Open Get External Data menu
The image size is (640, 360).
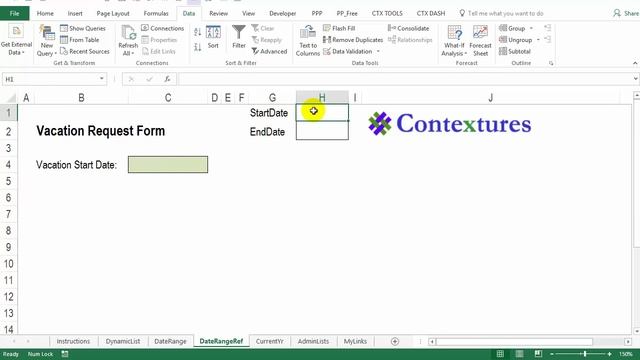pyautogui.click(x=16, y=40)
